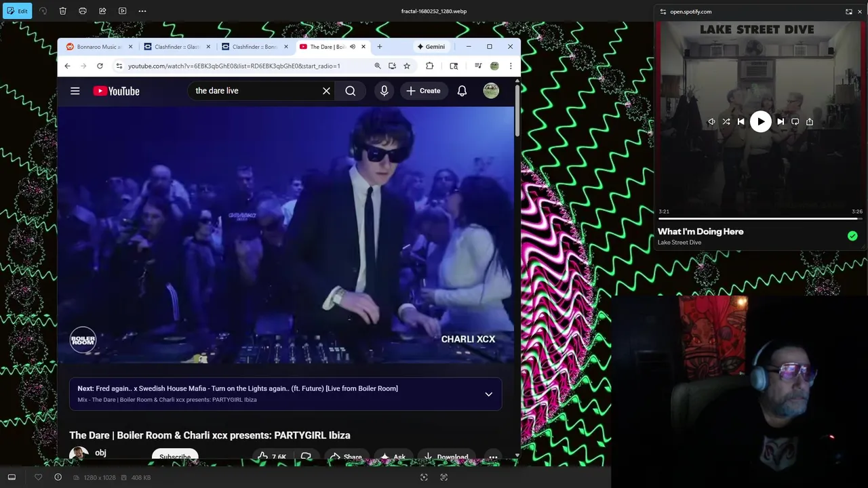Rotate the image in Photos toolbar
The image size is (868, 488).
(x=43, y=11)
